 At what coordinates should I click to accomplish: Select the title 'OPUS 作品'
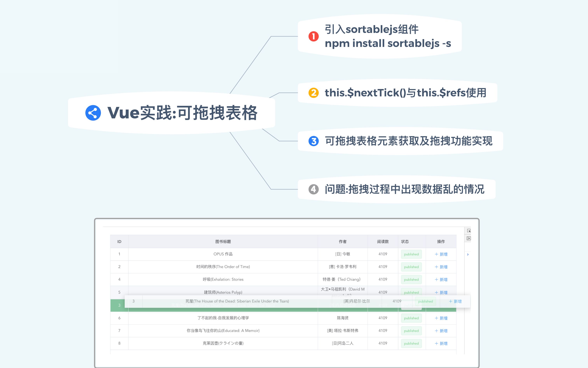tap(223, 254)
